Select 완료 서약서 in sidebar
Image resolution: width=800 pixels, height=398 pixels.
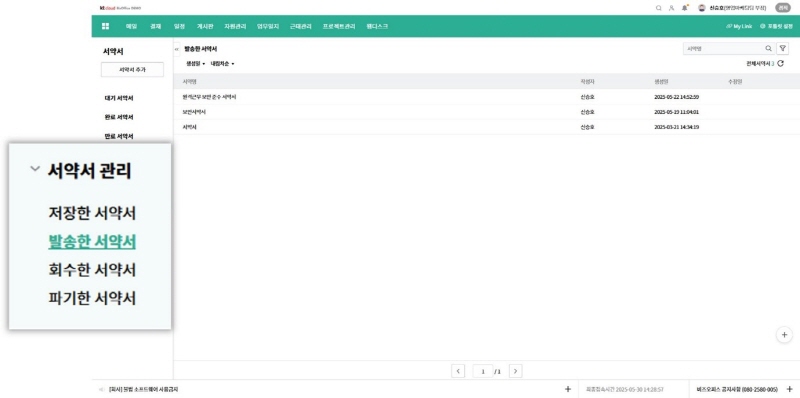pos(119,117)
